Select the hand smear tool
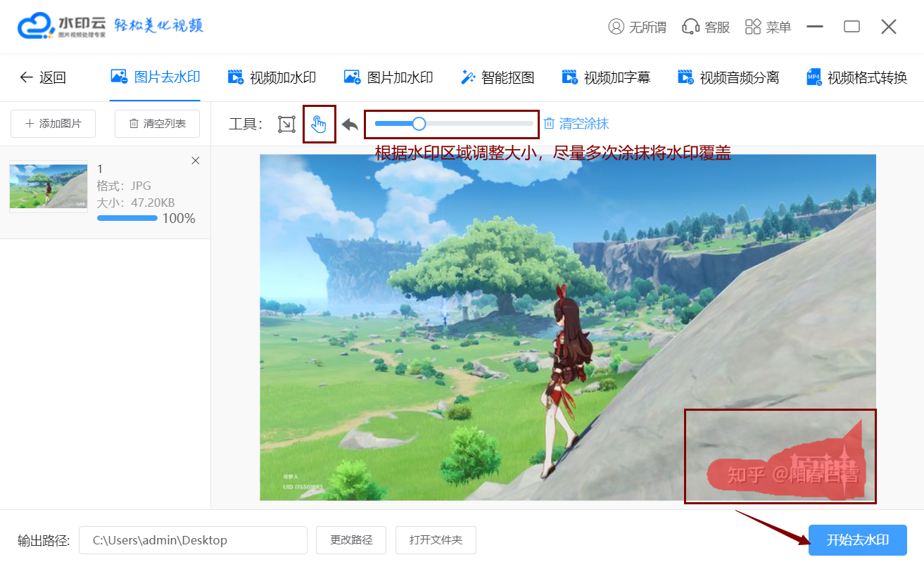The width and height of the screenshot is (924, 569). pyautogui.click(x=319, y=124)
